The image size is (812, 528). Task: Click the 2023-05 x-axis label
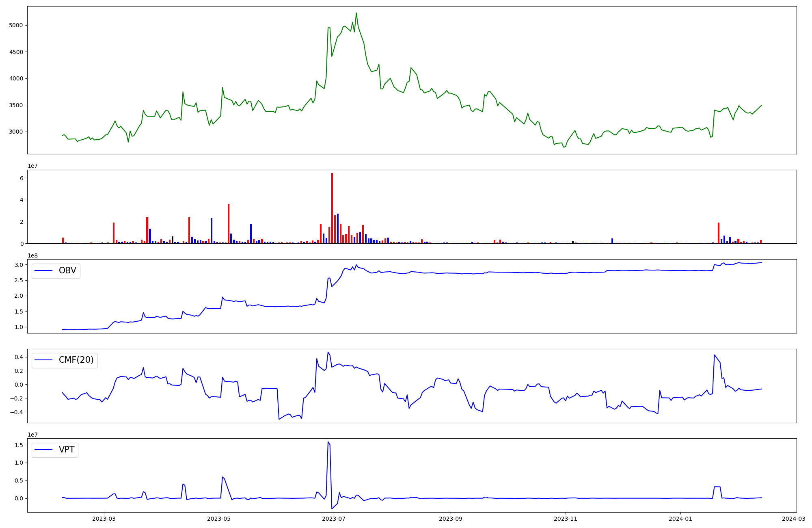(x=219, y=519)
